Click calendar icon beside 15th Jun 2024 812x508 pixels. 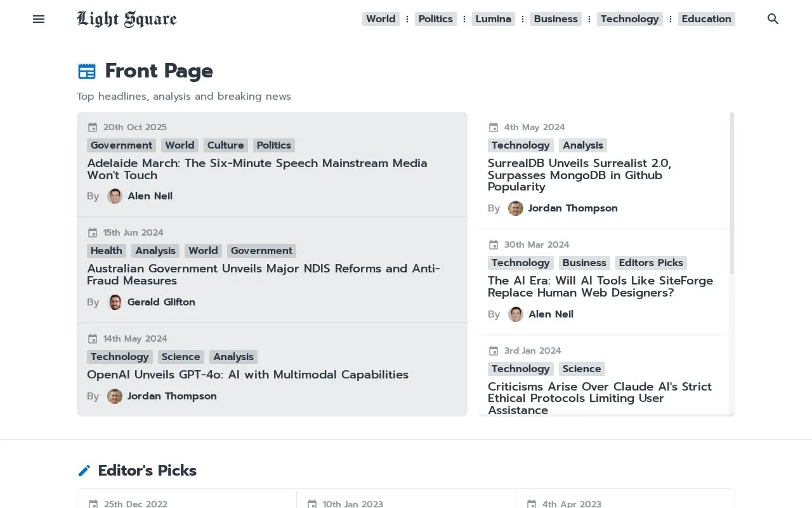pyautogui.click(x=93, y=232)
